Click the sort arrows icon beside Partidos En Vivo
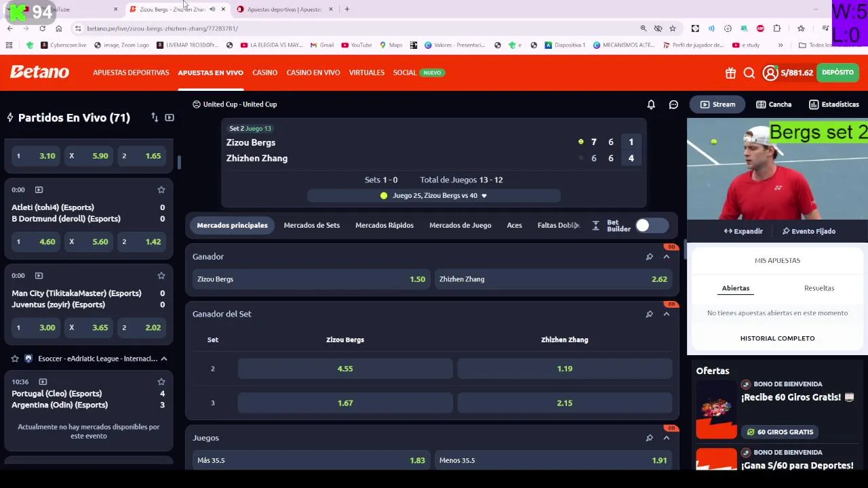868x488 pixels. click(x=155, y=117)
